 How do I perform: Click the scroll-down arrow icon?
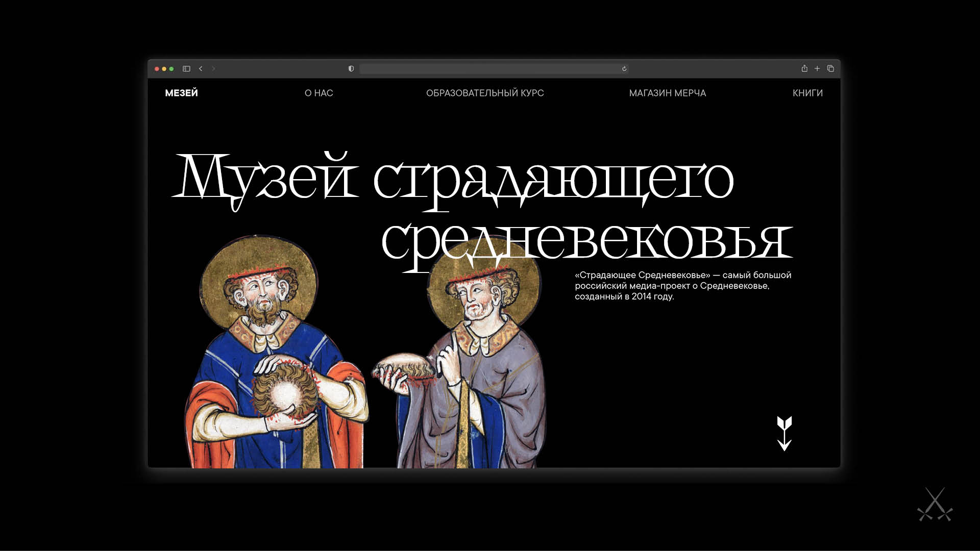(784, 433)
